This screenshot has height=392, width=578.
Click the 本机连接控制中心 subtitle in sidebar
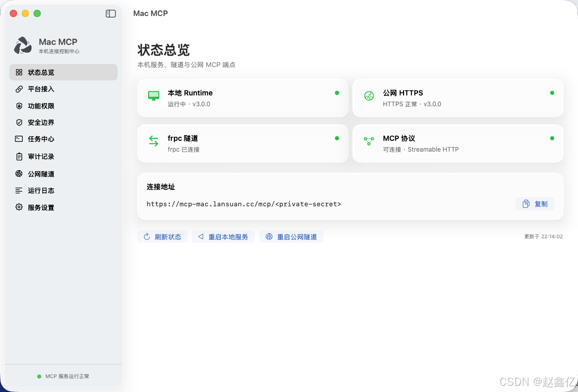click(x=59, y=52)
